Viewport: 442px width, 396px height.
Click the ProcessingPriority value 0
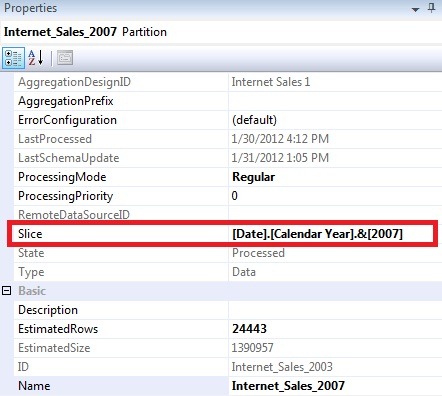235,196
